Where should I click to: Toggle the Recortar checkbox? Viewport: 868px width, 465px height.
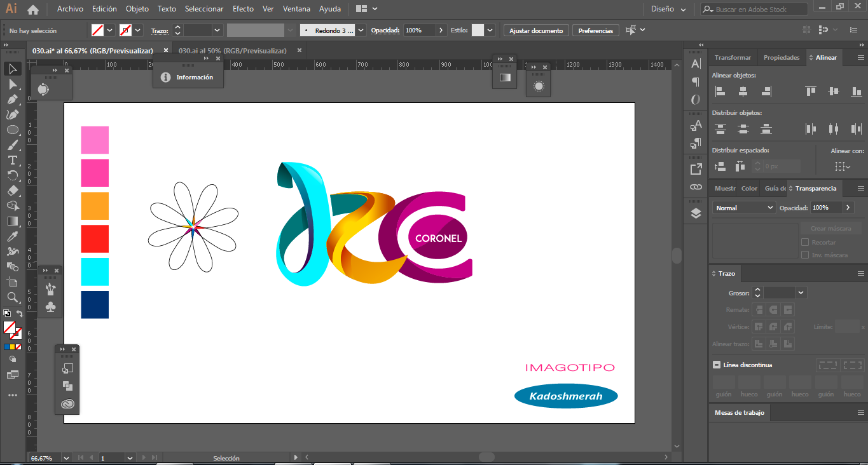[x=805, y=242]
